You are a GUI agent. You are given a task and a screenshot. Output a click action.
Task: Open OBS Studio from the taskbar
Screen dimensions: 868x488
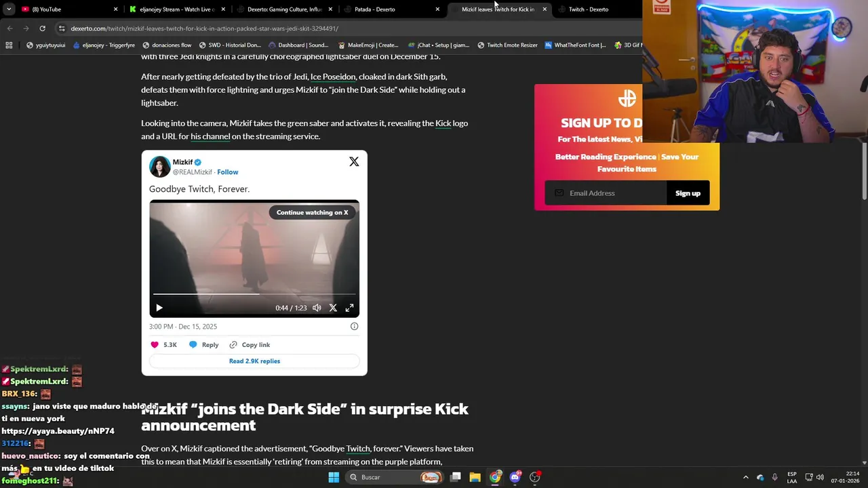[535, 477]
